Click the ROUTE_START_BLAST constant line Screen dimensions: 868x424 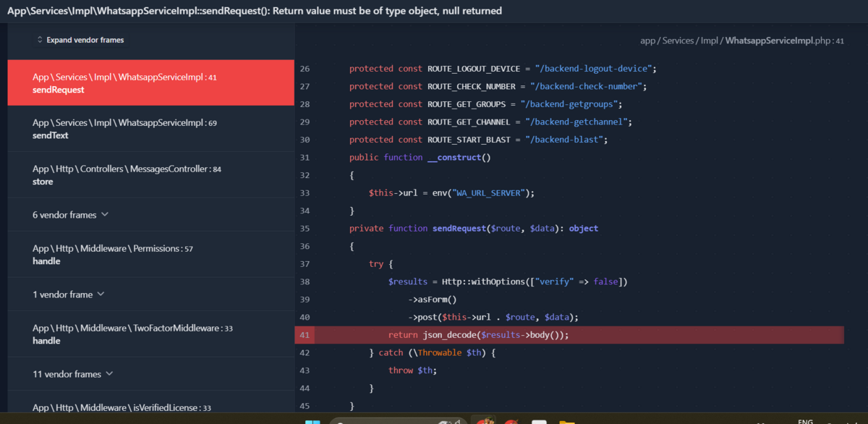tap(480, 140)
